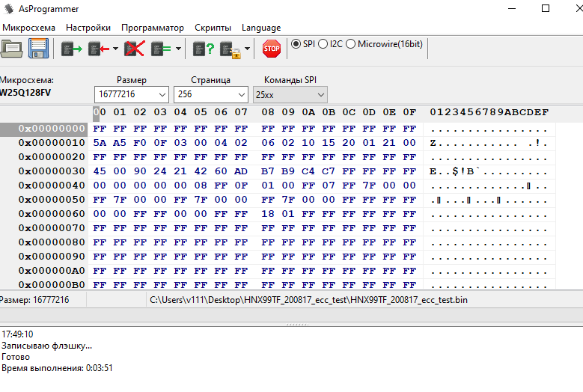Maximize the AsProgrammer window

(x=546, y=8)
